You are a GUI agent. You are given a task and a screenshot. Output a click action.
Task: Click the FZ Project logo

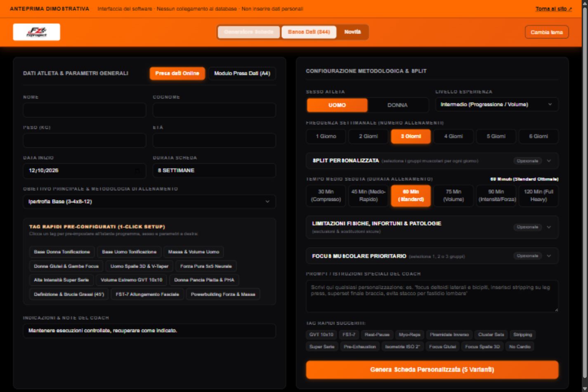tap(37, 32)
